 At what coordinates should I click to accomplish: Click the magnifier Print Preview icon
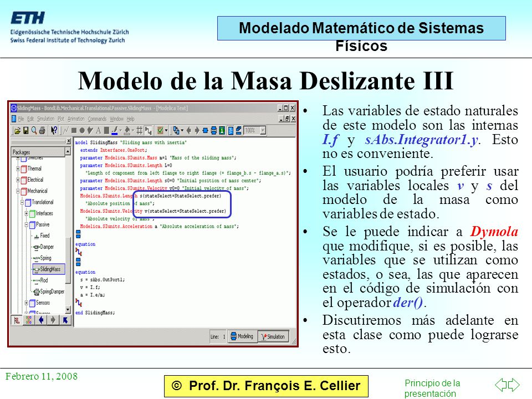34,130
